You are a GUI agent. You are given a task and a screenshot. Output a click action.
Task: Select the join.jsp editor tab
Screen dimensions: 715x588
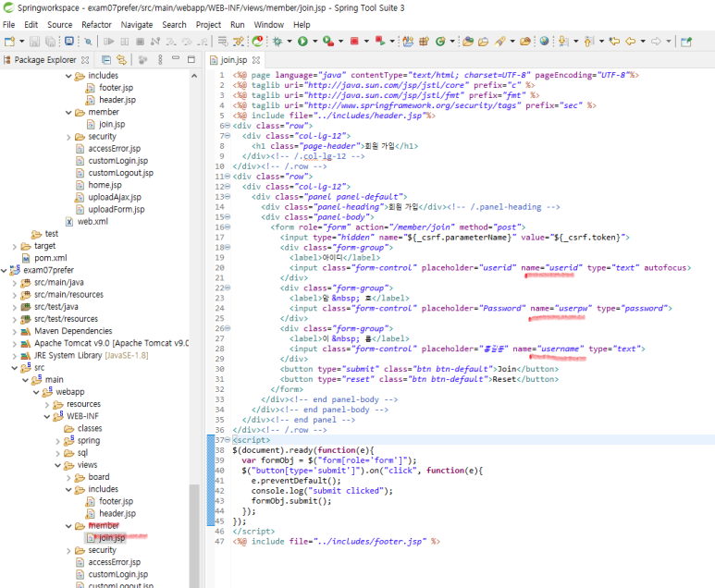click(x=233, y=60)
